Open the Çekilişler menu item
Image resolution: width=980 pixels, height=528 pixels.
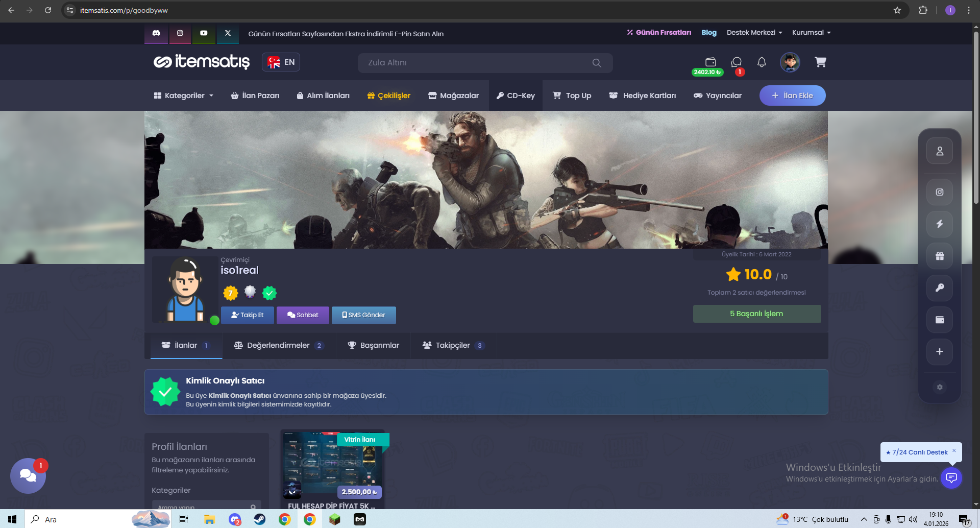[389, 95]
